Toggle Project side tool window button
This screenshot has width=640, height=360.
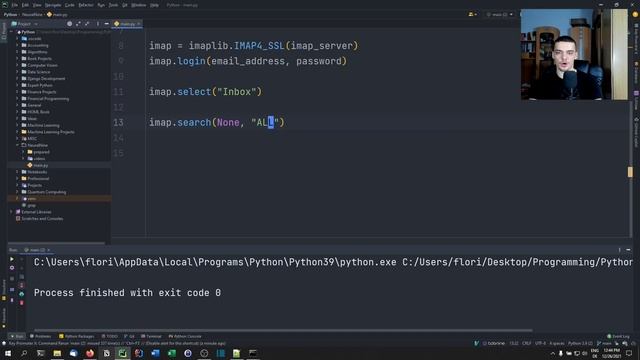point(4,31)
